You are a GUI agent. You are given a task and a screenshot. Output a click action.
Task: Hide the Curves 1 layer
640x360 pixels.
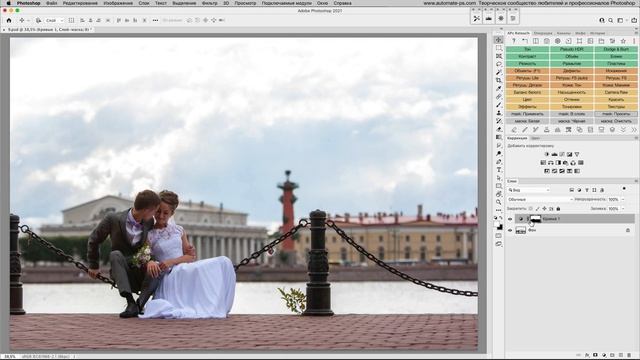pos(510,219)
